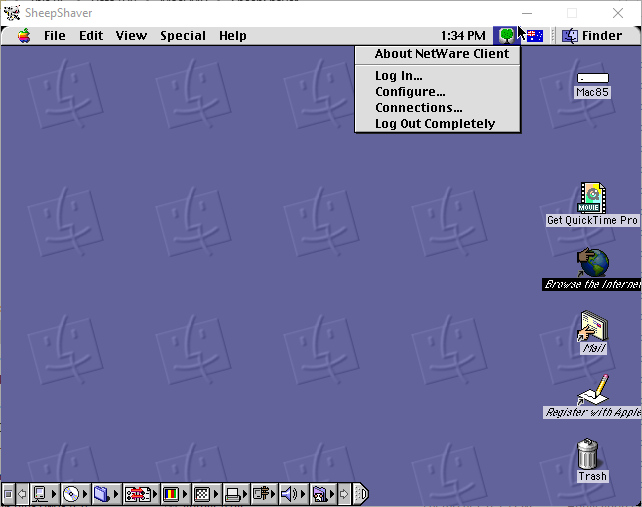
Task: Expand the AppleTalk module arrow
Action: click(x=54, y=494)
